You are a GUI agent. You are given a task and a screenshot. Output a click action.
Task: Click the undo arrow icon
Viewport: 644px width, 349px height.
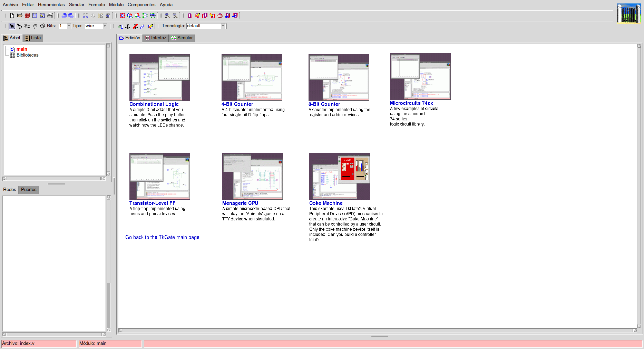tap(64, 16)
